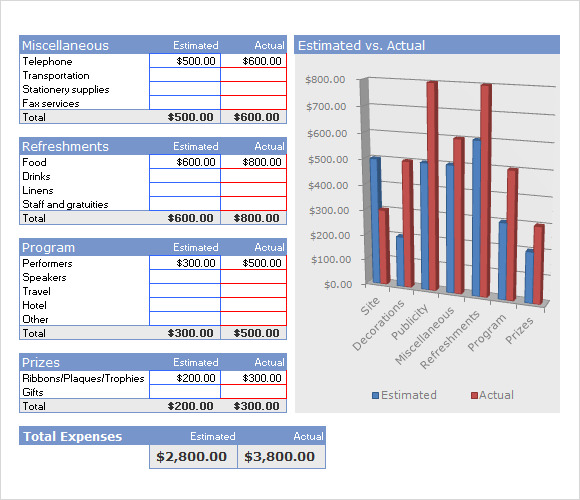Click the blue Estimated legend swatch
Image resolution: width=580 pixels, height=500 pixels.
[375, 395]
